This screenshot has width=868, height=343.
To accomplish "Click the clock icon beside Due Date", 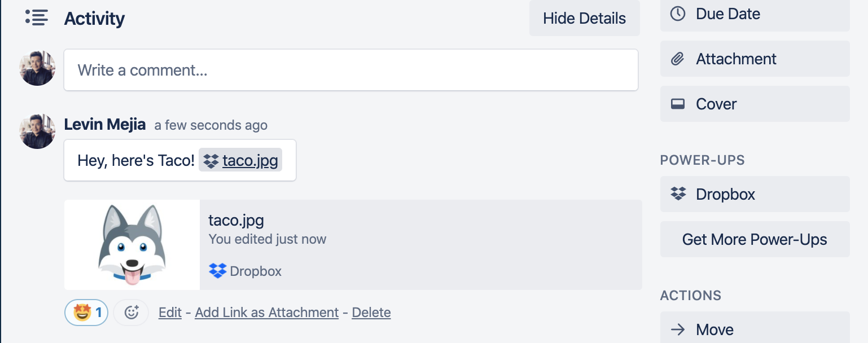I will coord(678,14).
